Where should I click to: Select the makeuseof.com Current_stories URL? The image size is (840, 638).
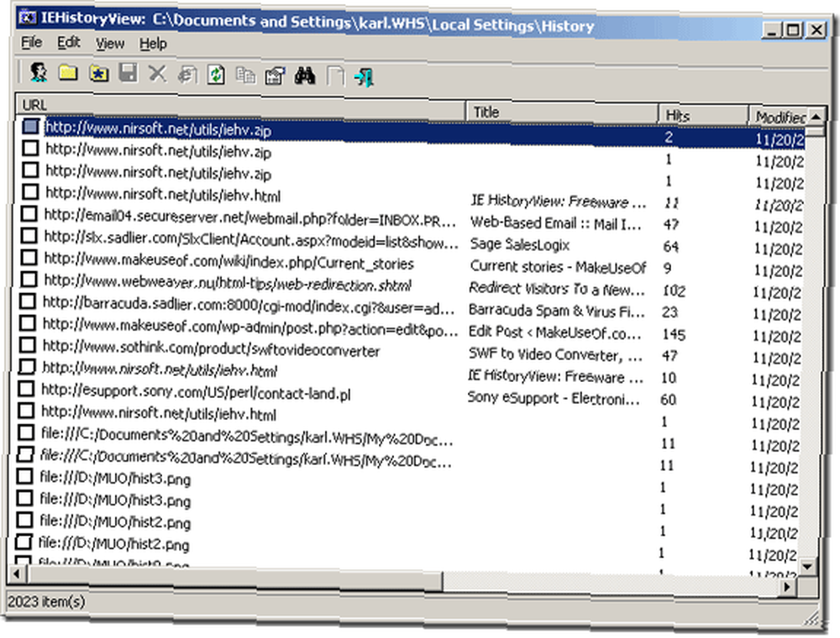coord(228,262)
